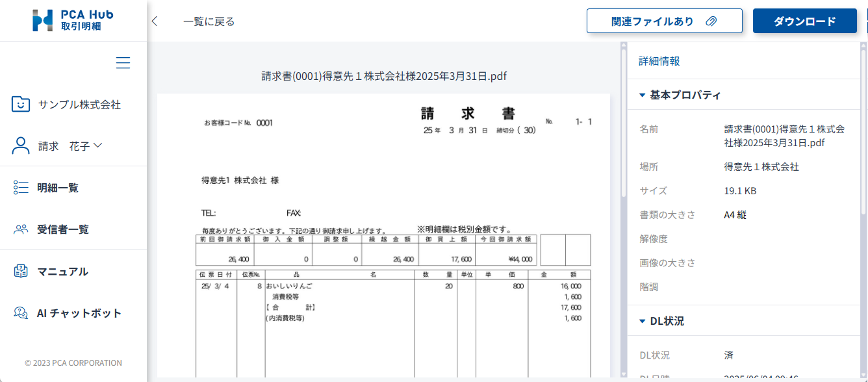
Task: Open マニュアル menu item
Action: click(x=62, y=272)
